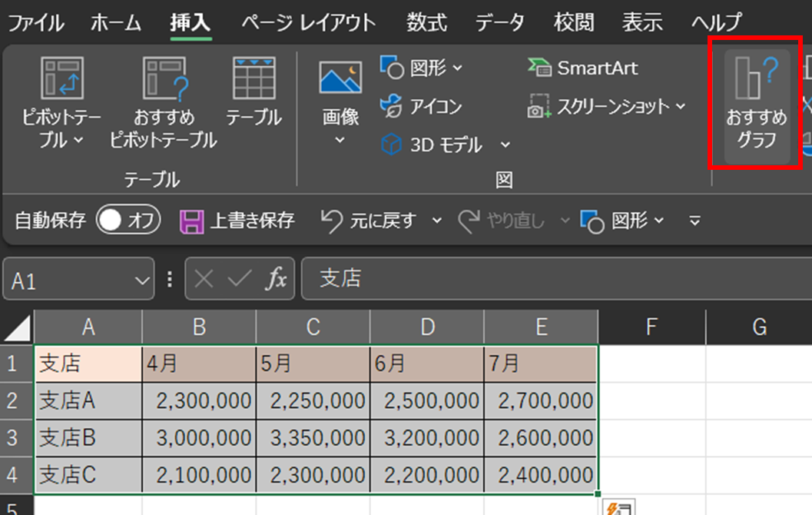Click cell A1 containing 支店
Viewport: 812px width, 515px height.
tap(88, 364)
